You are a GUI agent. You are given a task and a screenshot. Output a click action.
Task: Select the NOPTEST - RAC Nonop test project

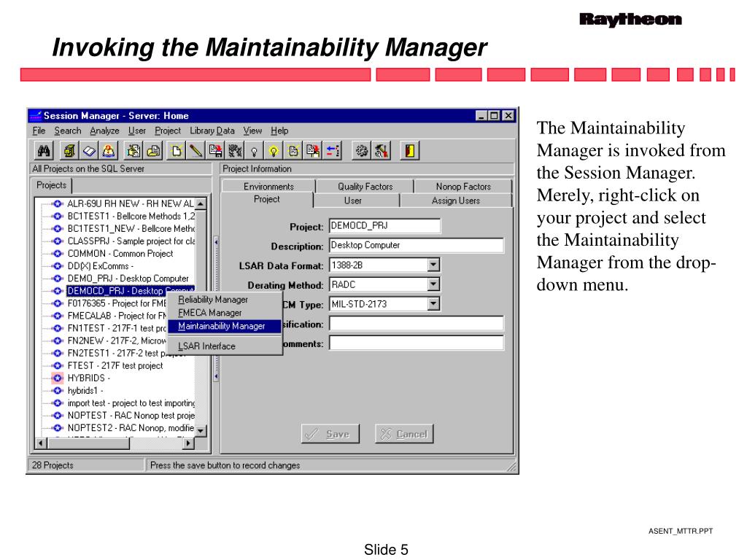131,415
